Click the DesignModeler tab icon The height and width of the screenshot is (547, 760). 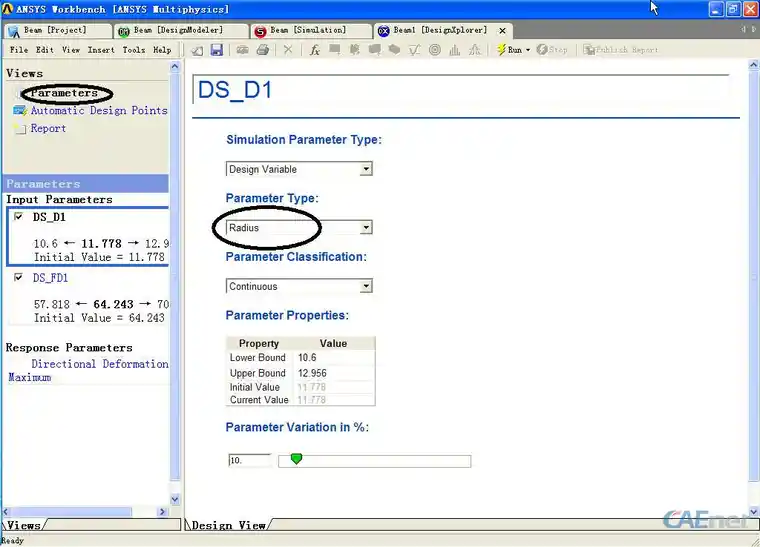124,32
